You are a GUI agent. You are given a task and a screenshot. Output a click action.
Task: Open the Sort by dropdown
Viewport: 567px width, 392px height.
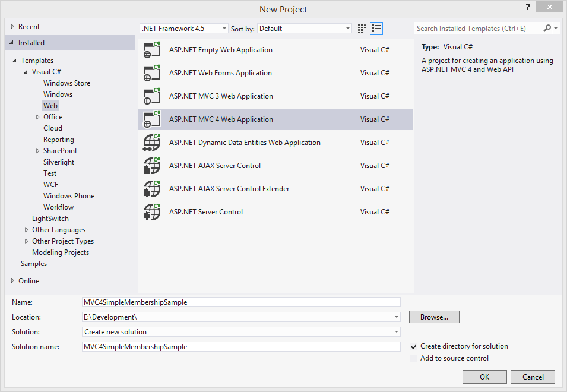pyautogui.click(x=305, y=29)
